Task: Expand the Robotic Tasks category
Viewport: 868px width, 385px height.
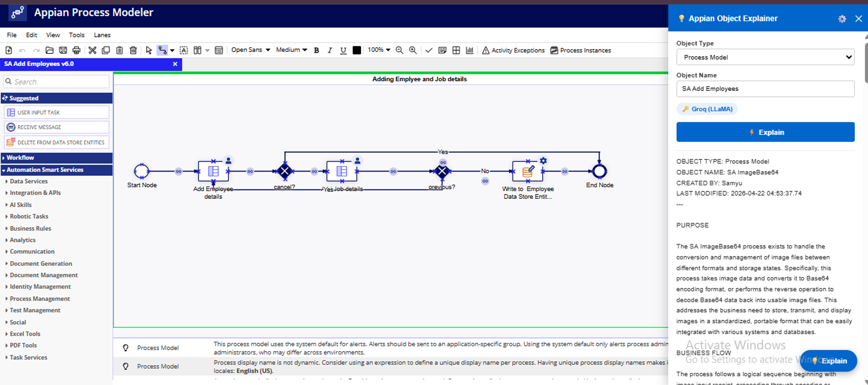Action: pos(29,216)
